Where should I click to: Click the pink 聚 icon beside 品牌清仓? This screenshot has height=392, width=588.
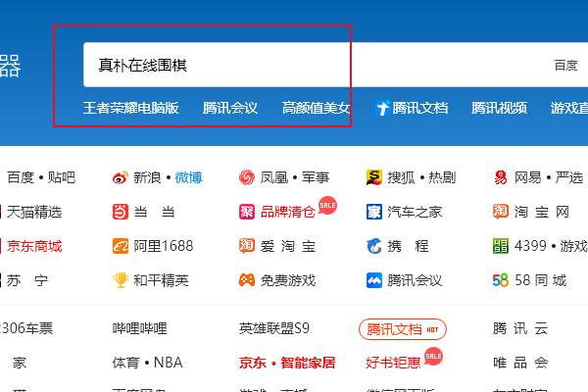coord(247,212)
